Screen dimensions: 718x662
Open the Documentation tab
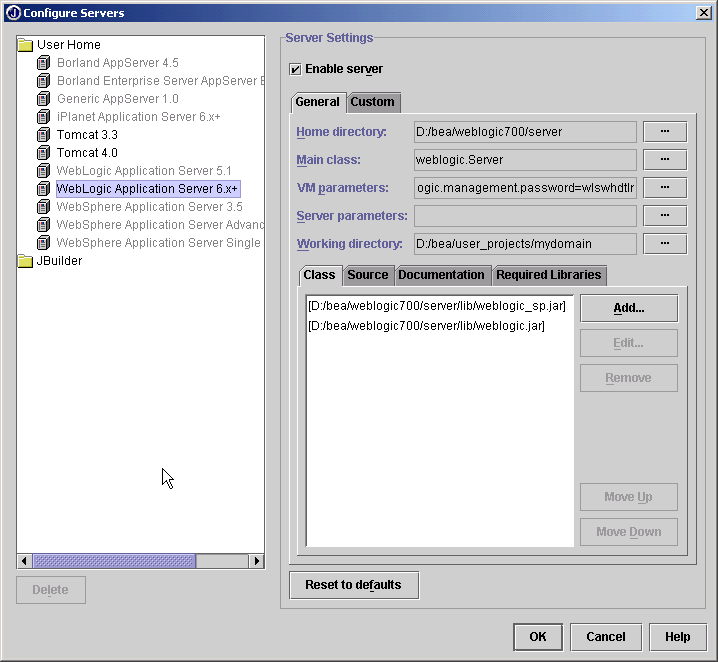(x=441, y=275)
